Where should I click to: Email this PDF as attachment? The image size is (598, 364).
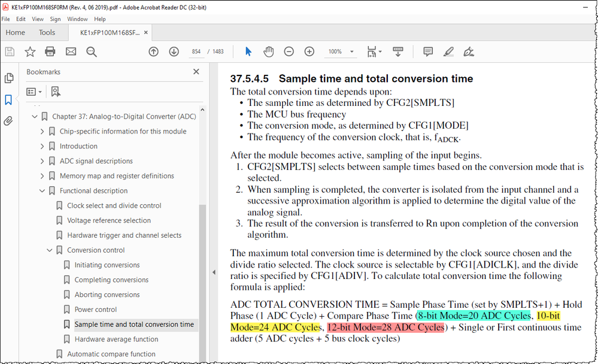(71, 51)
